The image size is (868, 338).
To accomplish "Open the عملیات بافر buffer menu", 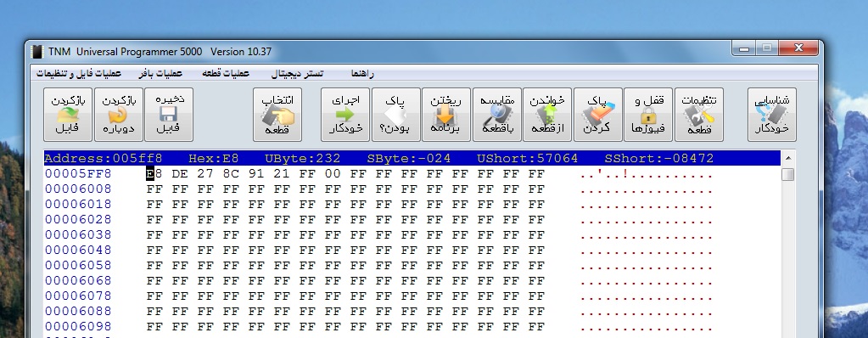I will 160,73.
